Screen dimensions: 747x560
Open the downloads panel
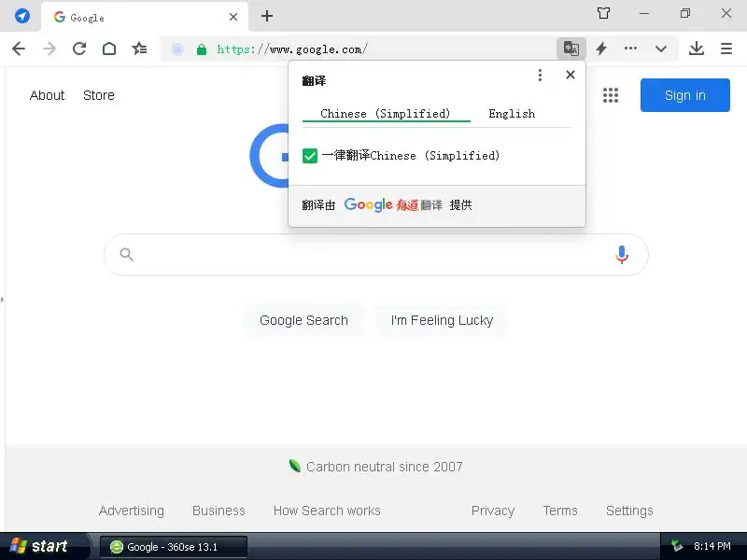coord(697,49)
